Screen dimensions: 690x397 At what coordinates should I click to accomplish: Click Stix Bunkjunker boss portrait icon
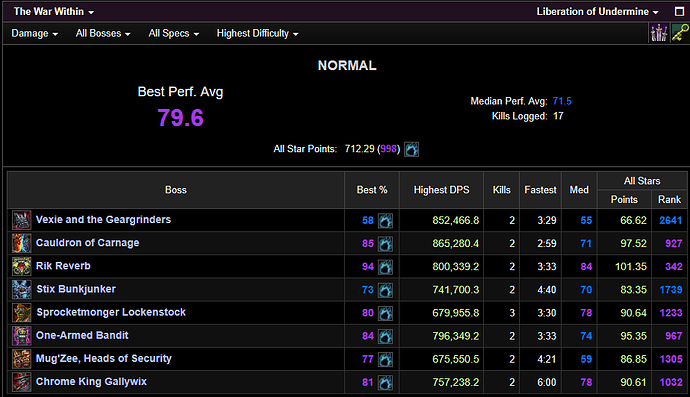point(22,290)
